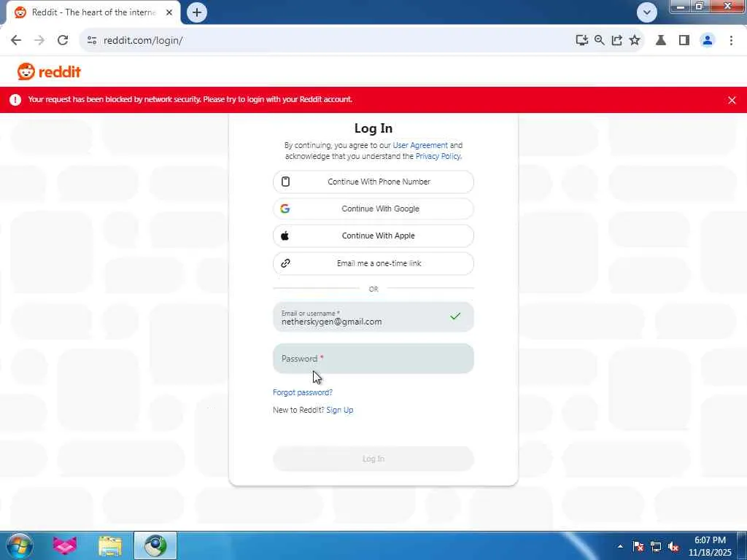Open Chrome three-dot menu
The width and height of the screenshot is (747, 560).
pyautogui.click(x=731, y=41)
